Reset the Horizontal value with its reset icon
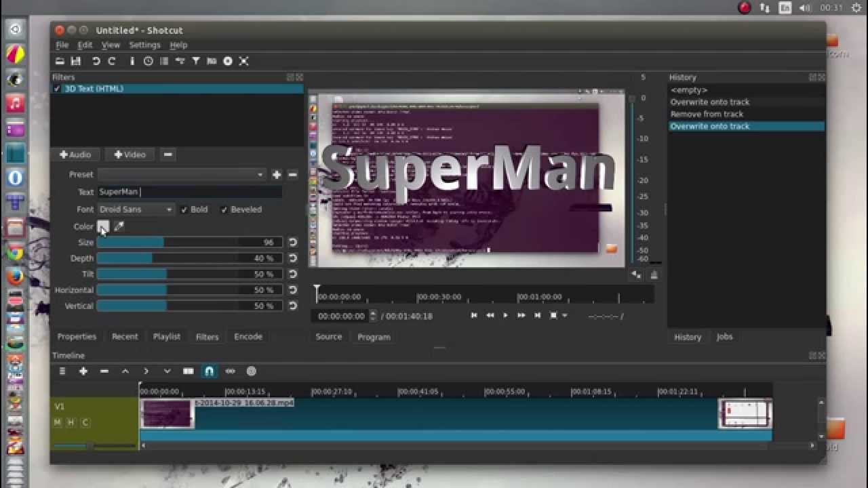 (293, 290)
